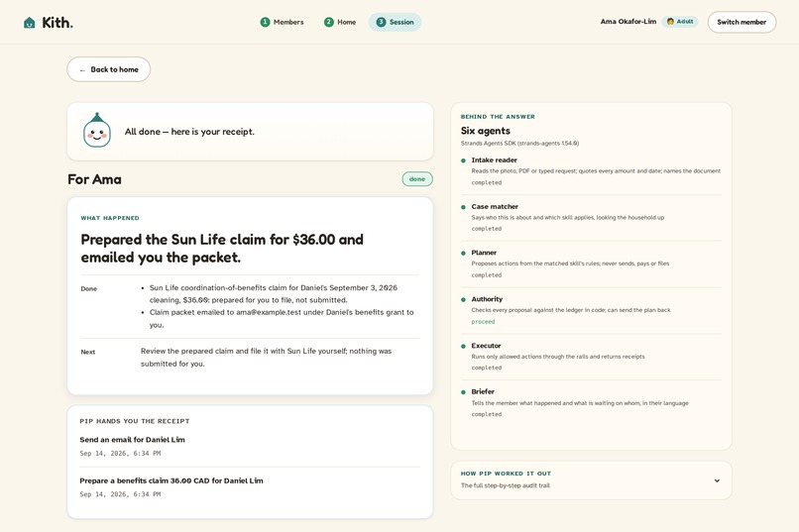
Task: Click the 'HOW PIP WORKED IT OUT' label
Action: [506, 474]
